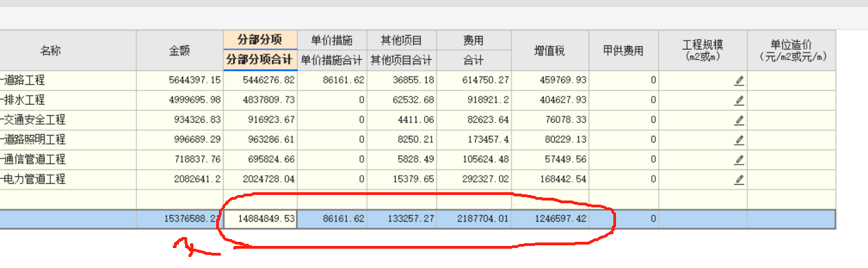Click VAT cell 57449.56

[x=550, y=160]
